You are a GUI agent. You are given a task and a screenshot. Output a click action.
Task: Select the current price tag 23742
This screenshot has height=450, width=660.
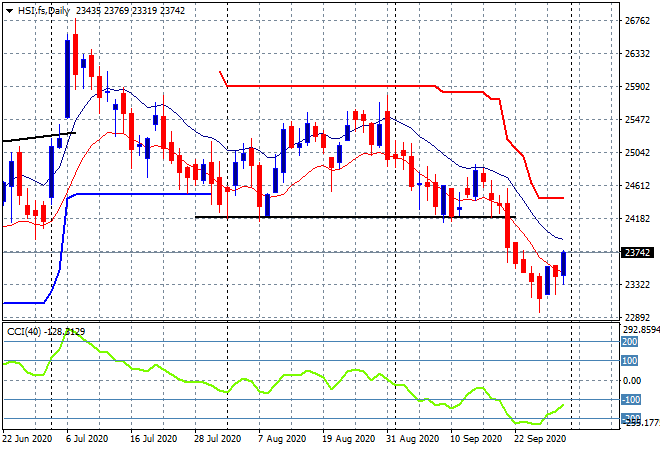tap(638, 253)
